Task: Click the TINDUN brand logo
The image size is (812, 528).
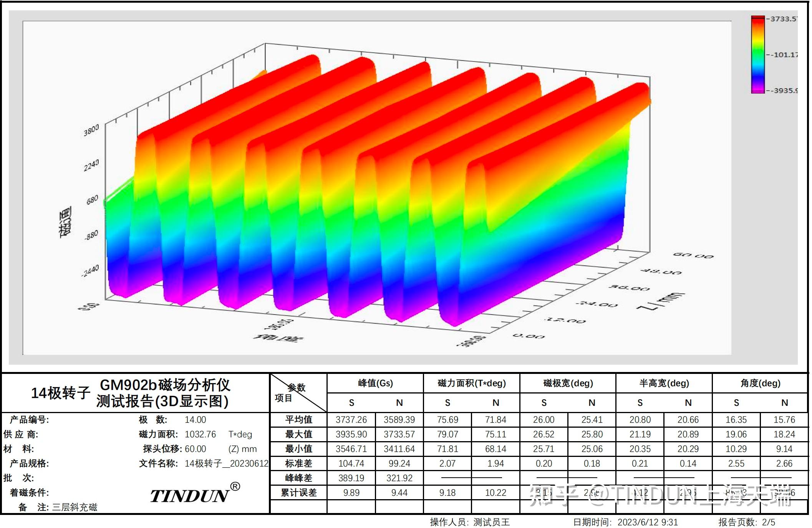Action: (x=195, y=494)
